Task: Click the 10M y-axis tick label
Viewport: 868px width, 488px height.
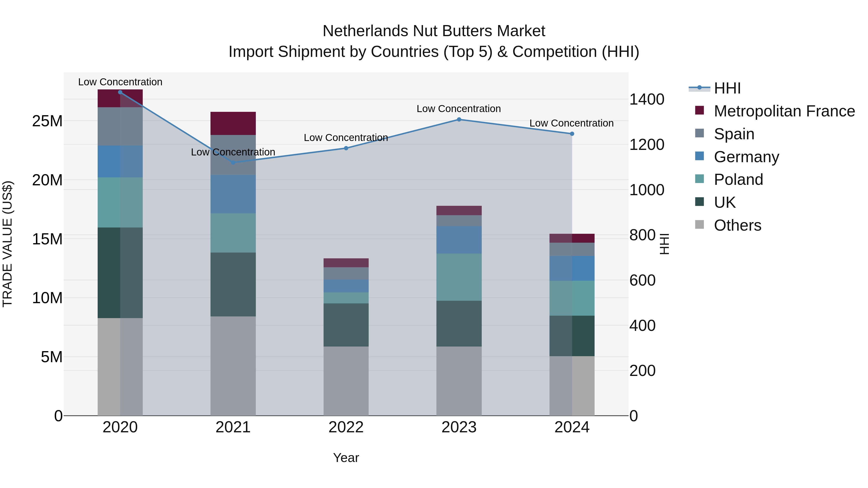Action: 47,298
